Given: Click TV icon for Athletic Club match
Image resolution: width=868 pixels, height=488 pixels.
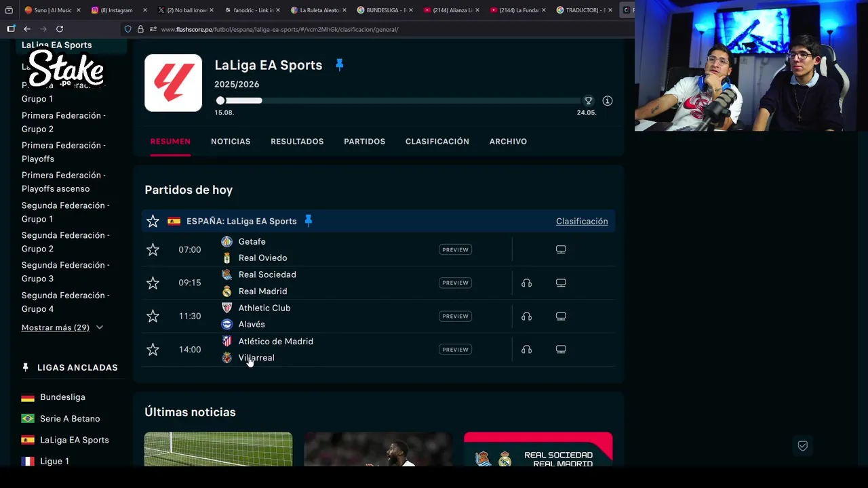Looking at the screenshot, I should click(x=561, y=316).
